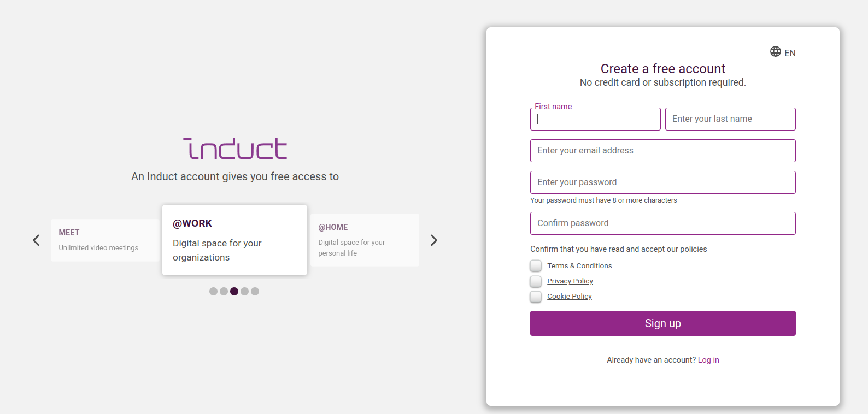Go to previous carousel slide arrow

point(36,240)
